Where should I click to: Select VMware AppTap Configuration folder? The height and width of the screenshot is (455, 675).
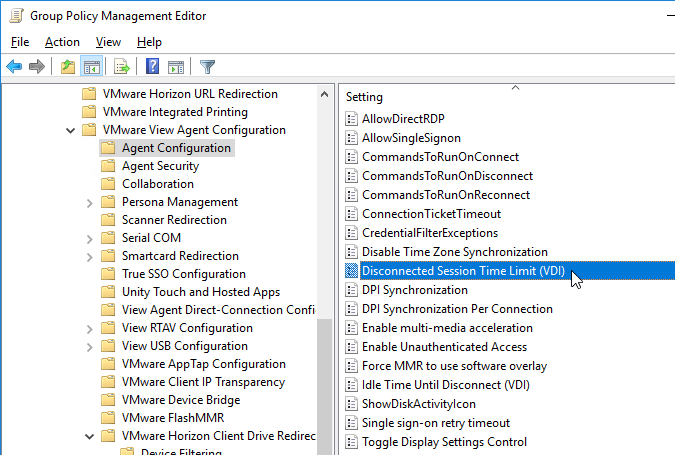204,364
